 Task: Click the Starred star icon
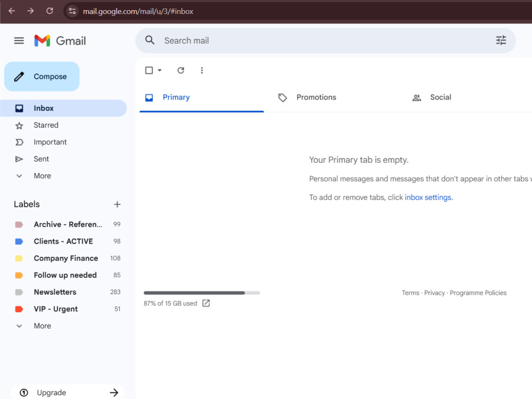click(x=19, y=126)
